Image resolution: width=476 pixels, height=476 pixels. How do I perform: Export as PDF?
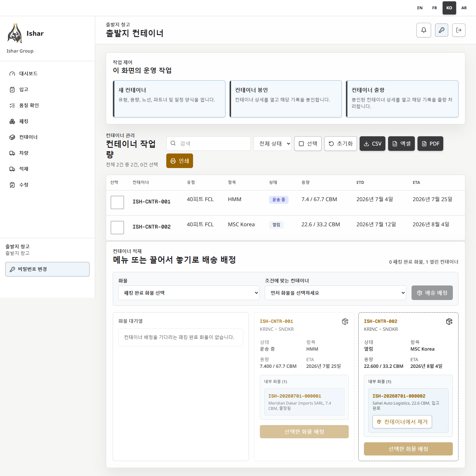pyautogui.click(x=430, y=144)
